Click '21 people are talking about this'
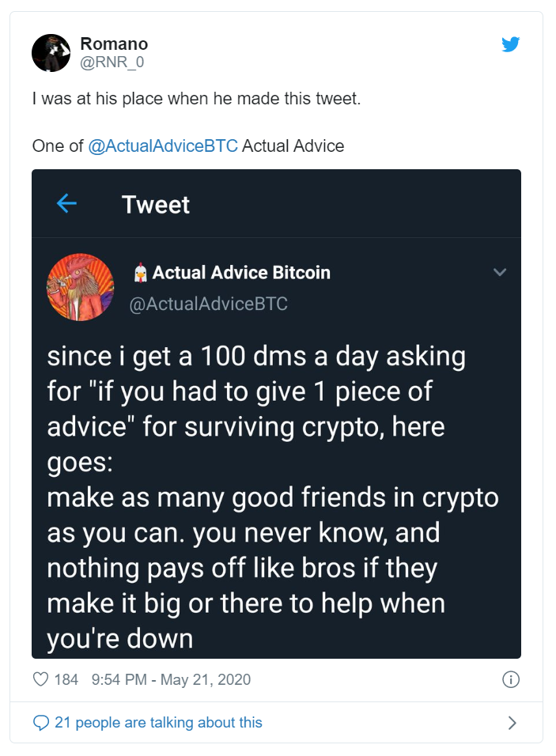Screen dimensions: 556x756 158,723
